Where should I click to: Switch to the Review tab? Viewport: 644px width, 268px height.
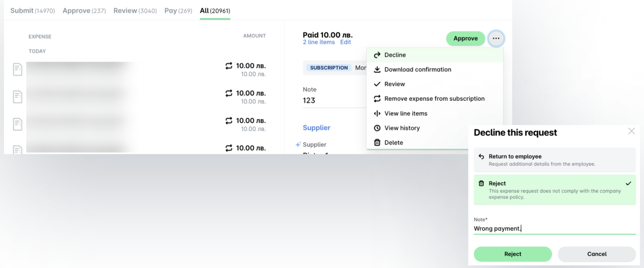(x=135, y=11)
